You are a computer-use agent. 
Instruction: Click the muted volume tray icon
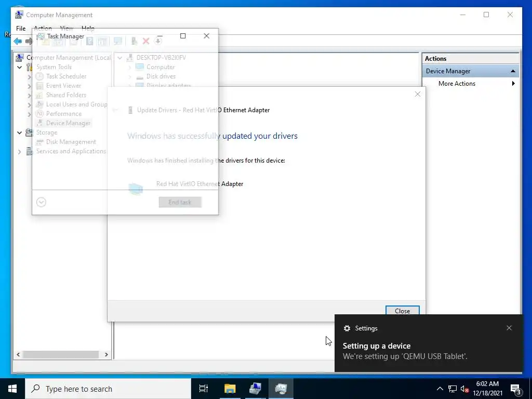[x=464, y=389]
